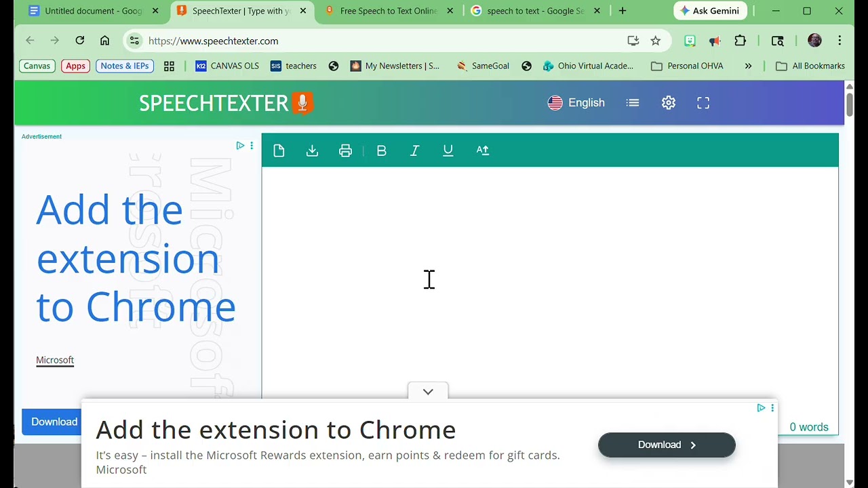The image size is (868, 488).
Task: Click the globe bookmark after SameGoal
Action: (526, 66)
